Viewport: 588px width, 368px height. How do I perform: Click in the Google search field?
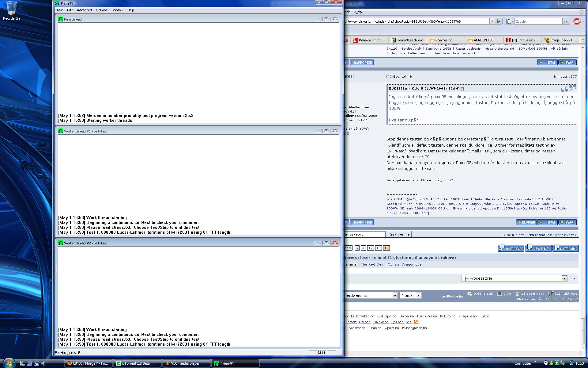(538, 21)
